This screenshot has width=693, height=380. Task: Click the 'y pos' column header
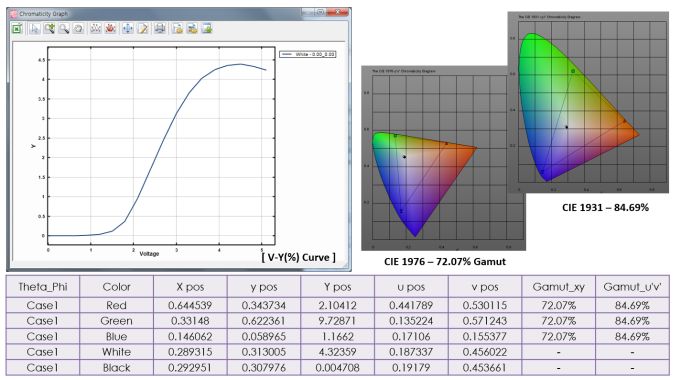(264, 287)
